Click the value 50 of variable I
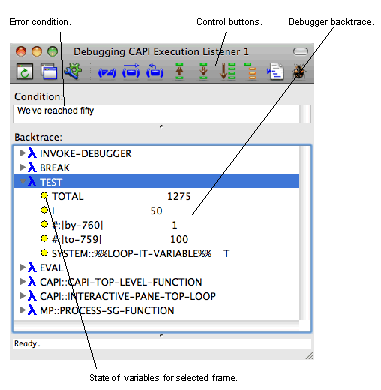381x390 pixels. [x=156, y=210]
